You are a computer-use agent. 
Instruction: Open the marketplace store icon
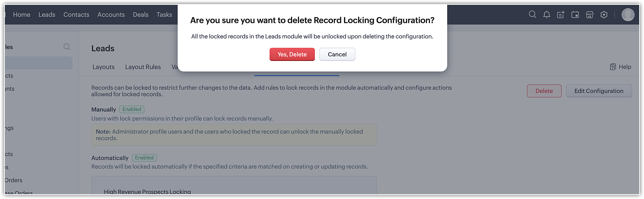coord(590,15)
